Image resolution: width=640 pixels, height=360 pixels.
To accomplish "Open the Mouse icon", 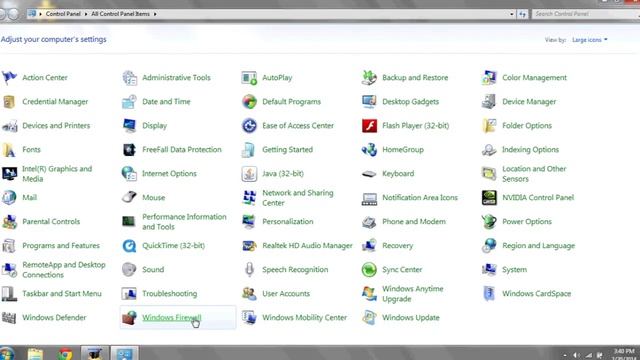I will click(x=129, y=198).
